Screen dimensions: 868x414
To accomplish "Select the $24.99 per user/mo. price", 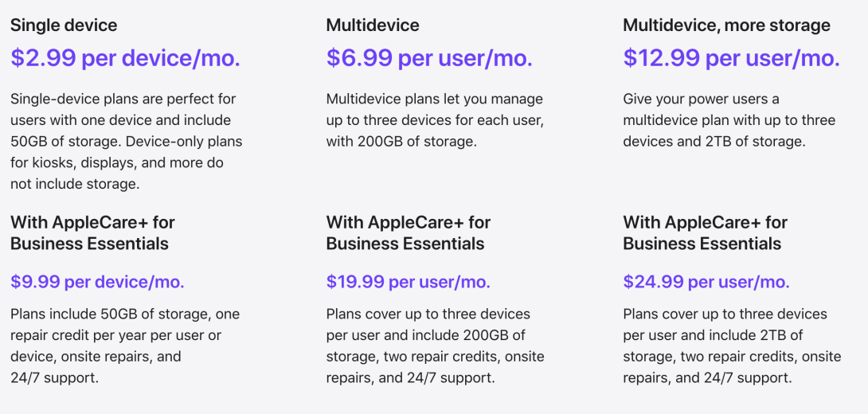I will 706,282.
